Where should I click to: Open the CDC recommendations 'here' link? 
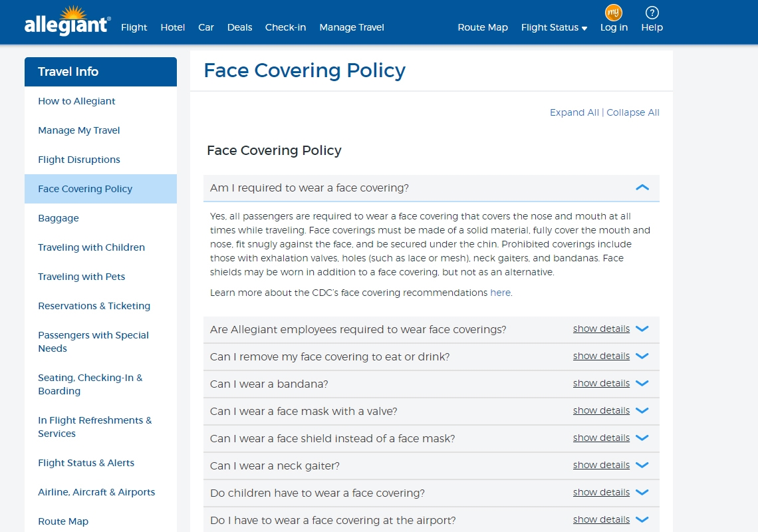(500, 293)
